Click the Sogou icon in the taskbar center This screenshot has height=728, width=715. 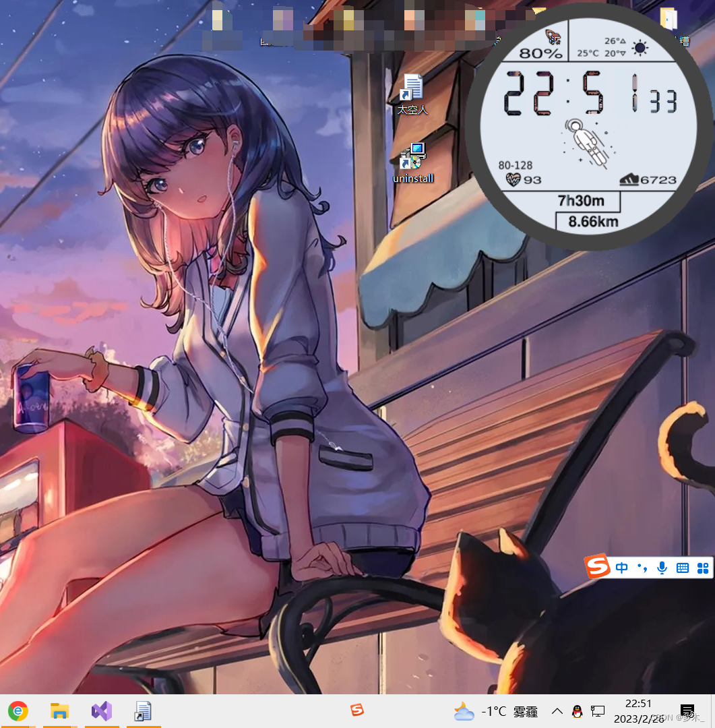(357, 710)
